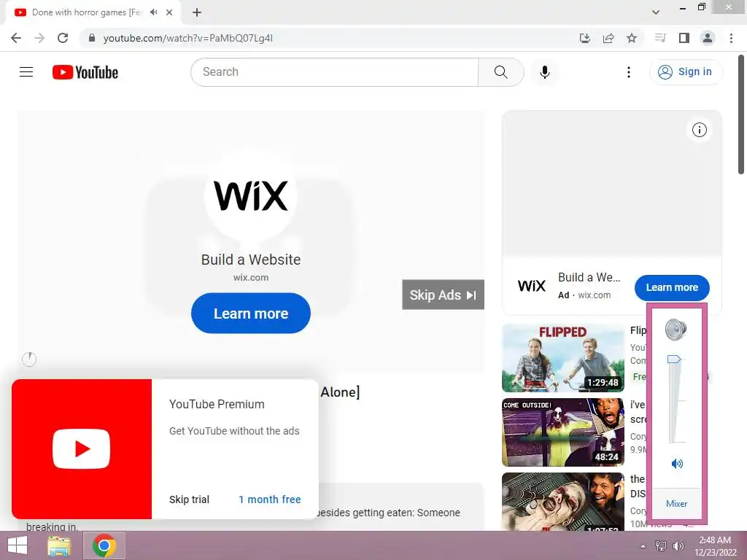Click the network tray icon
Viewport: 747px width, 560px height.
coord(661,546)
